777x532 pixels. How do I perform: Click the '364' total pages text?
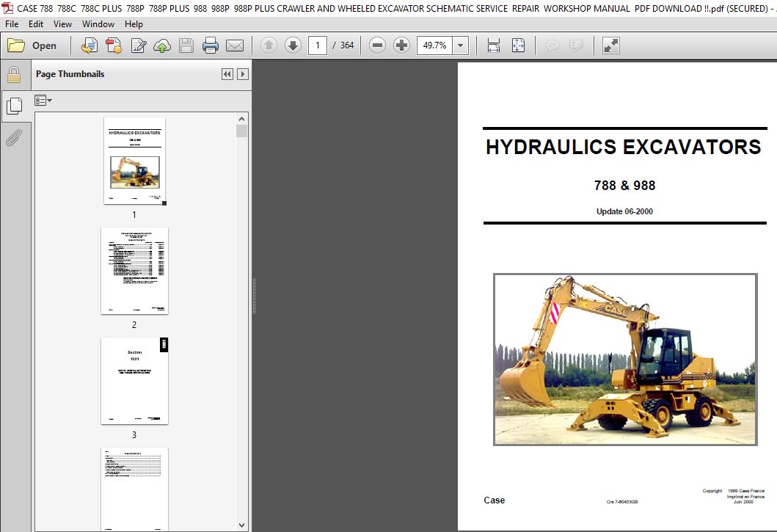coord(347,45)
